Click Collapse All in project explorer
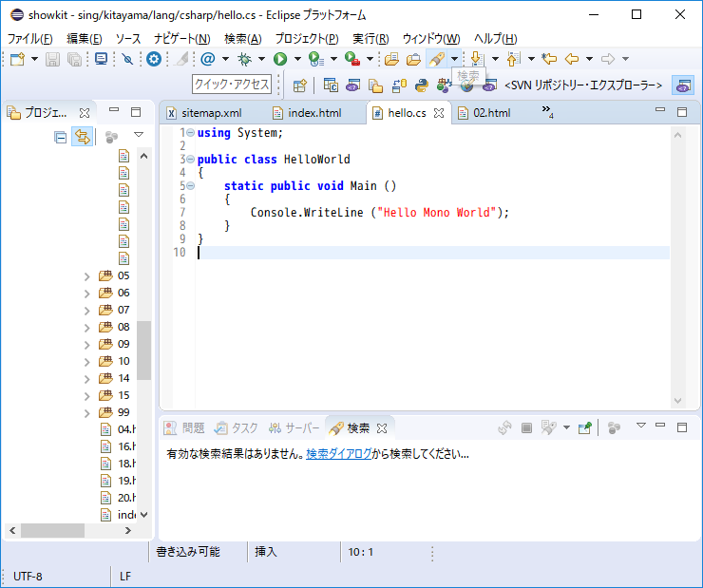Screen dimensions: 703x588 click(x=60, y=137)
